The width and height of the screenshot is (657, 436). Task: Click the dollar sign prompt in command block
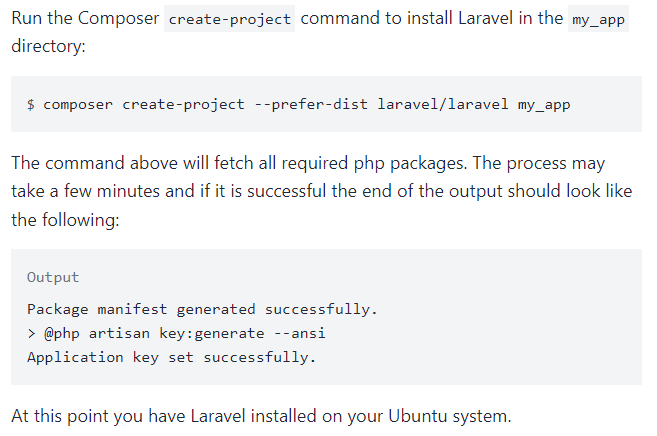[31, 104]
